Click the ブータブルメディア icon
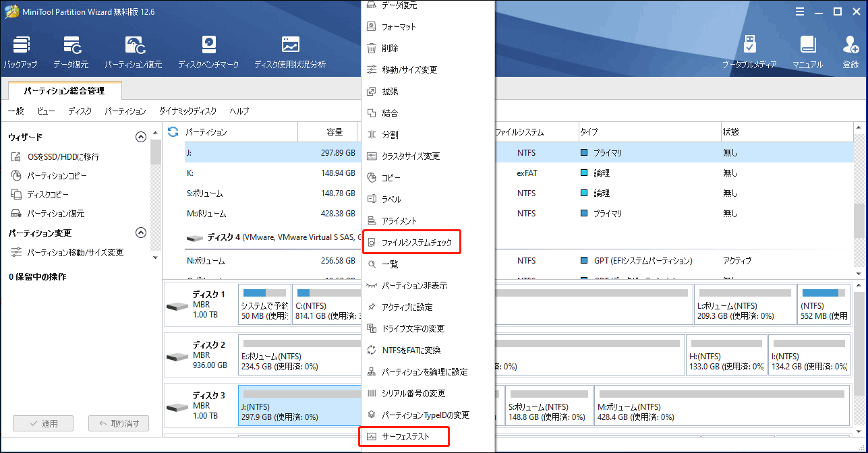 point(750,51)
